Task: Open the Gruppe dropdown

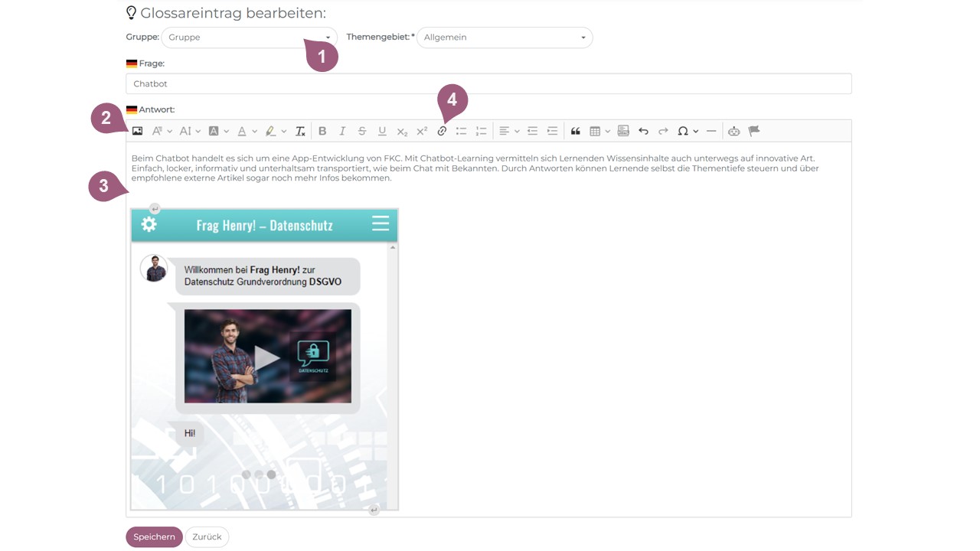Action: point(249,37)
